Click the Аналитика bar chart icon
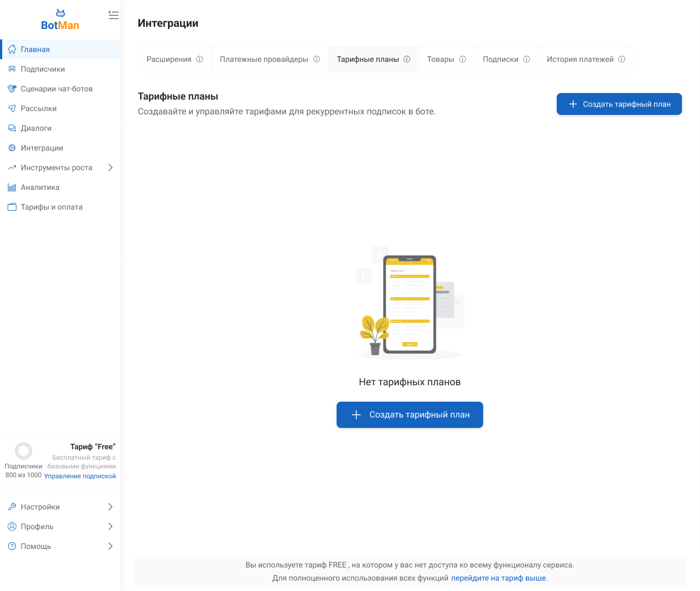The width and height of the screenshot is (700, 591). point(12,187)
